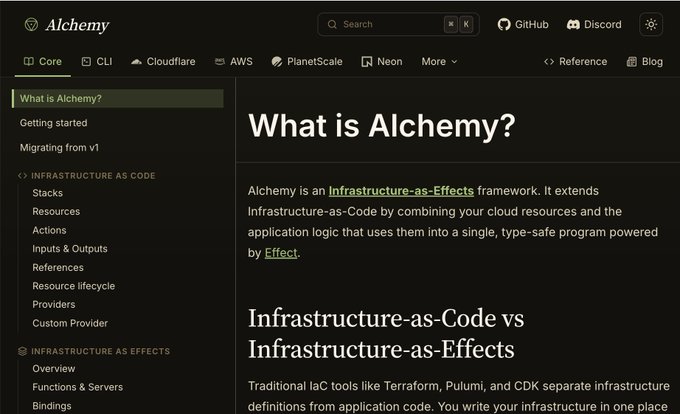Open Bindings sidebar page
The width and height of the screenshot is (680, 414).
(52, 406)
